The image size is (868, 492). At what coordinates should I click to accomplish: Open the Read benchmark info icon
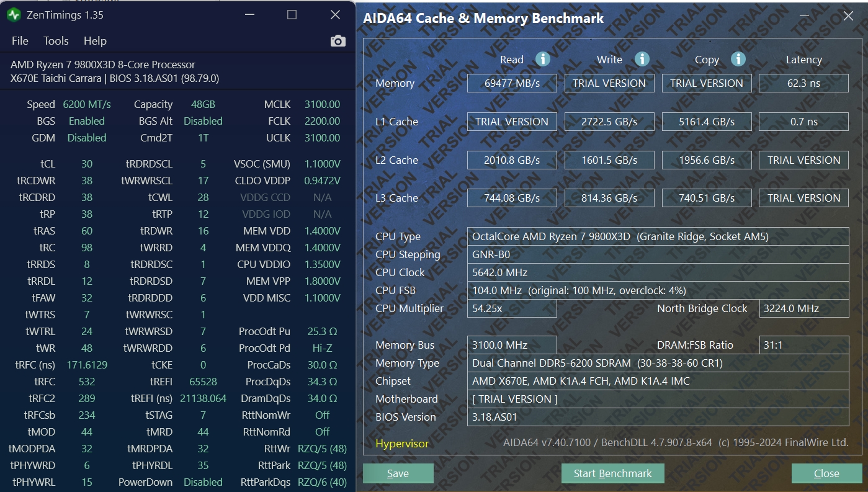[x=542, y=59]
